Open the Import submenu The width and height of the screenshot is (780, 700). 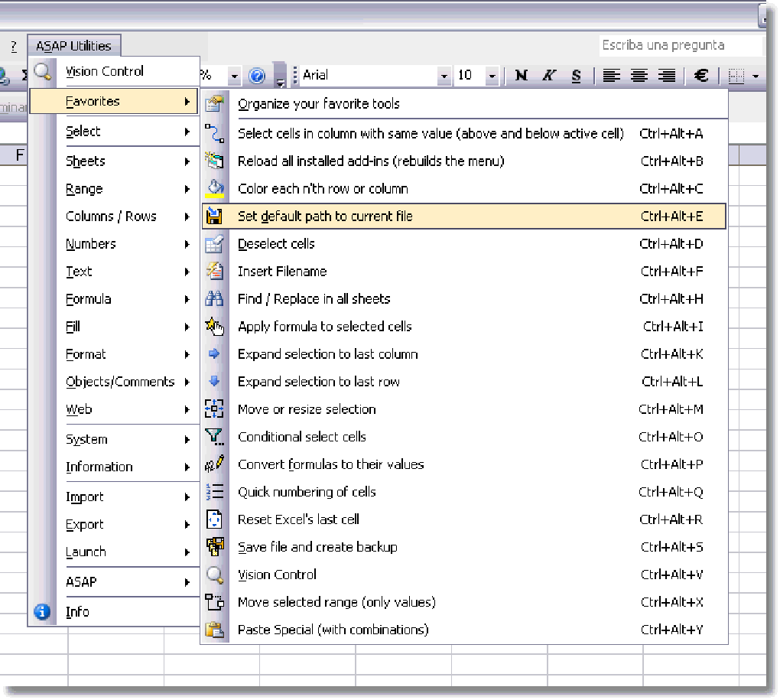(x=115, y=497)
